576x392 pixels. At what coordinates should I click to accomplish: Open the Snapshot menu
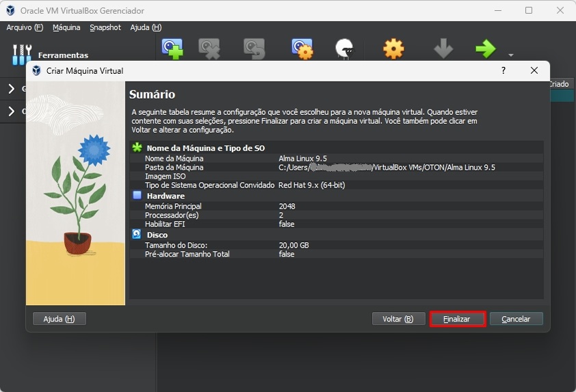pyautogui.click(x=105, y=27)
